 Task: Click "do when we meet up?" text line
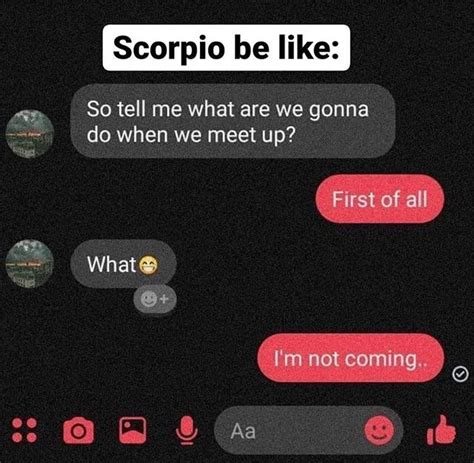tap(191, 135)
